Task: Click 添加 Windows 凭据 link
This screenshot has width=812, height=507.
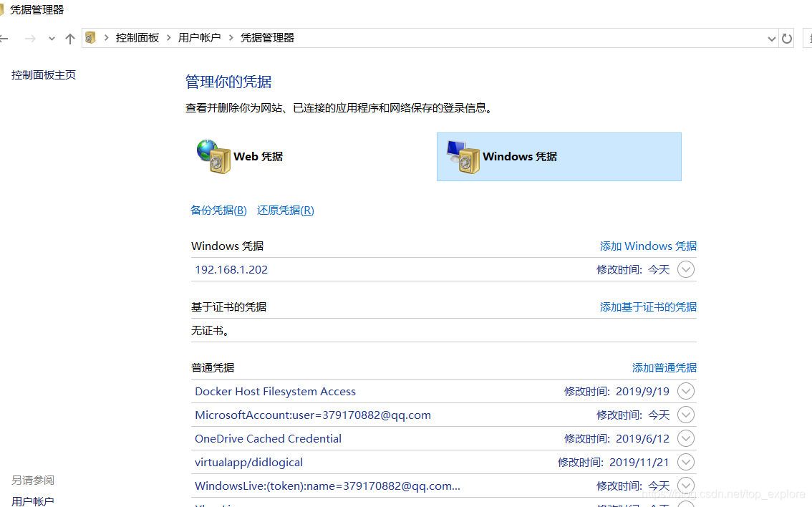Action: pyautogui.click(x=648, y=246)
